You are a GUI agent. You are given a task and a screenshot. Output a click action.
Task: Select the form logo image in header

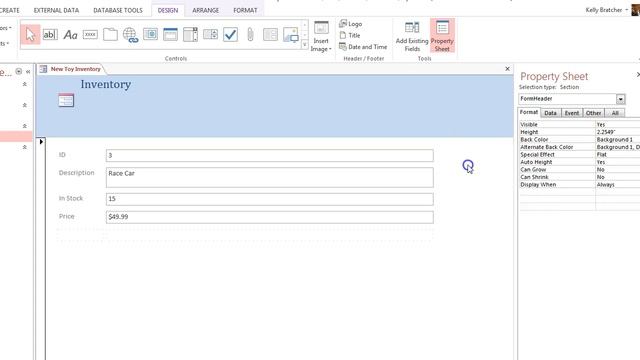point(66,100)
